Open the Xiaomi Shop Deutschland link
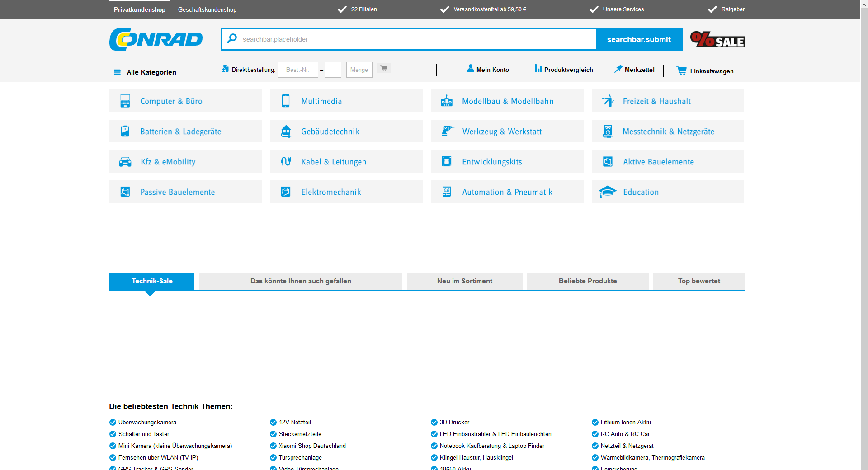The height and width of the screenshot is (470, 868). (x=312, y=446)
